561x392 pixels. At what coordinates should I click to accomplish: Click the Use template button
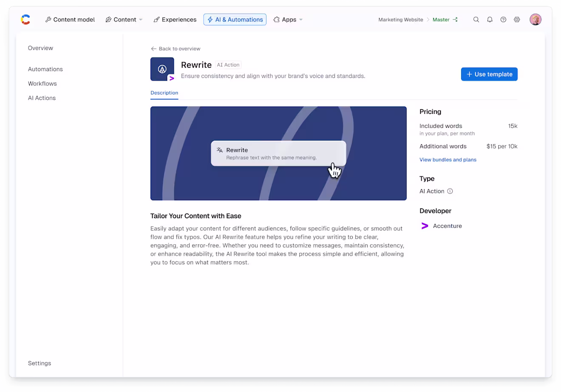(x=489, y=74)
